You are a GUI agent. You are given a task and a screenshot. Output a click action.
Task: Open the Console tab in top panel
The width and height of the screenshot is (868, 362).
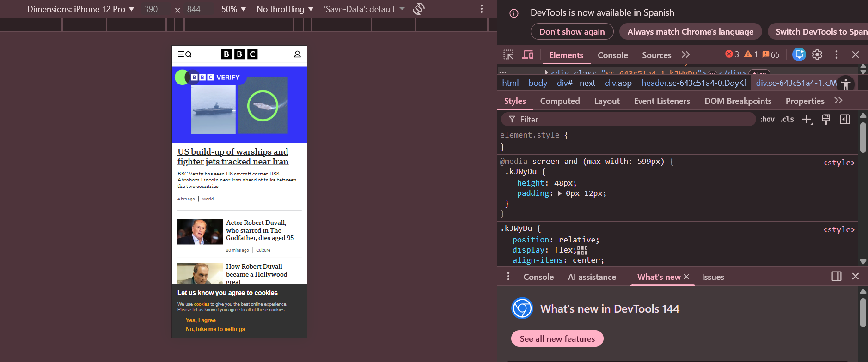click(x=612, y=55)
